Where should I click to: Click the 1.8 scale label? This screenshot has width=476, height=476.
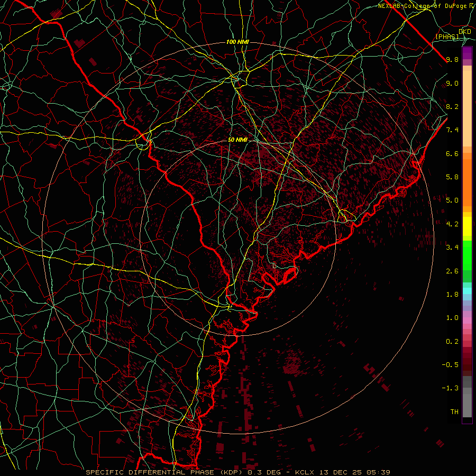[x=452, y=295]
